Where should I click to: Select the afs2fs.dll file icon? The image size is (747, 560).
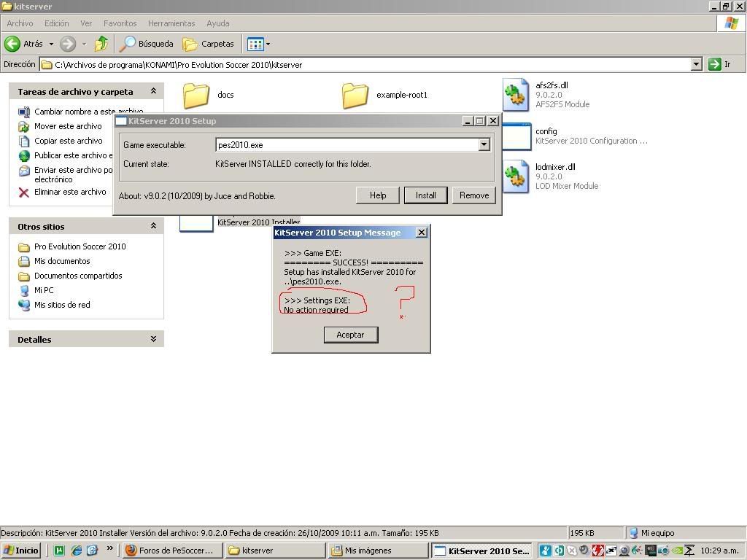[x=516, y=95]
